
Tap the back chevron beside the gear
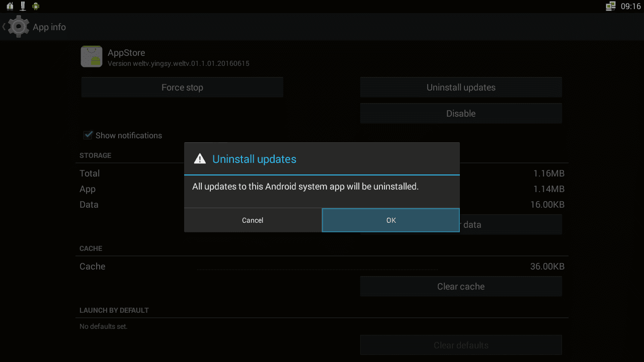(4, 27)
